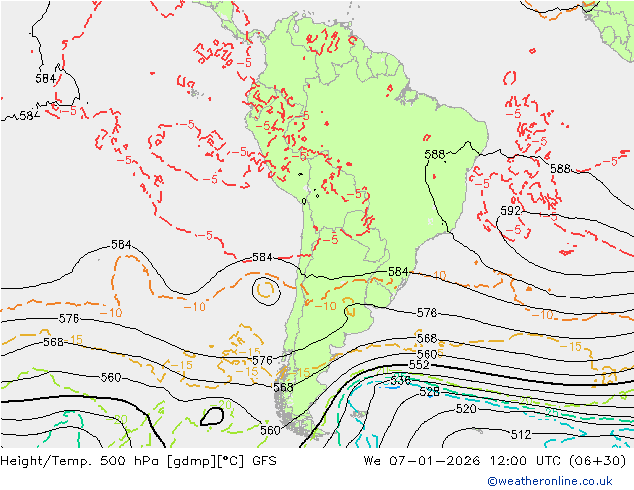The width and height of the screenshot is (634, 490).
Task: Click the weatheronline.co.uk copyright link
Action: [x=557, y=481]
